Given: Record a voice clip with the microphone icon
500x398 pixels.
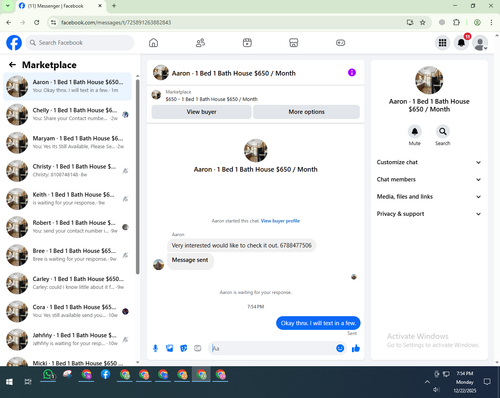Looking at the screenshot, I should [155, 348].
